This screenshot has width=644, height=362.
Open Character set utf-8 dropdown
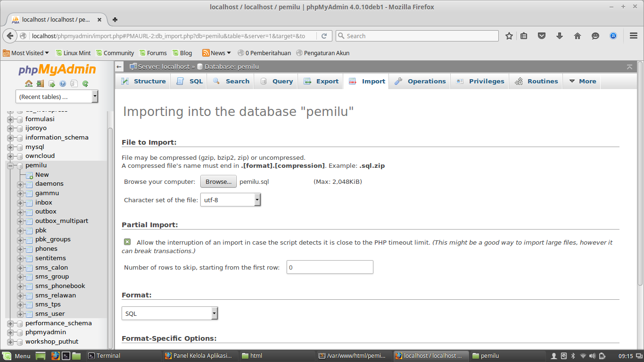pos(231,200)
